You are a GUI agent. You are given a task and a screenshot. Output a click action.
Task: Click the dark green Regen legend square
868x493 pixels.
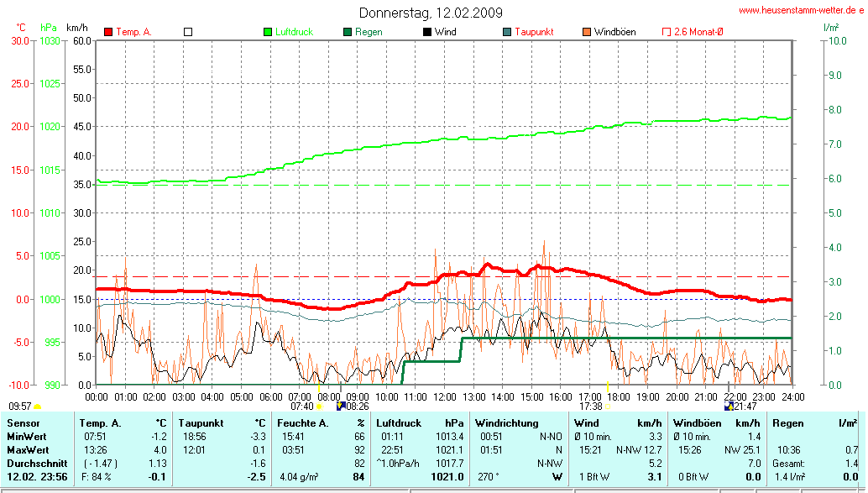[348, 32]
